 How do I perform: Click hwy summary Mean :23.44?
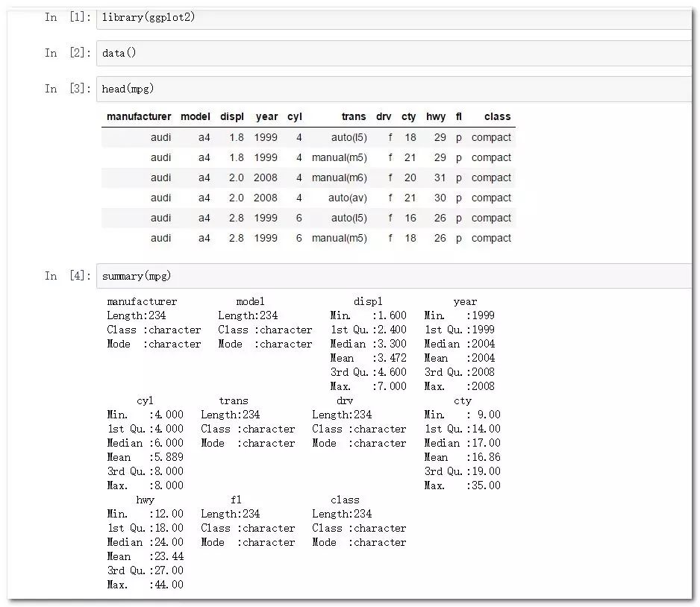pyautogui.click(x=145, y=556)
